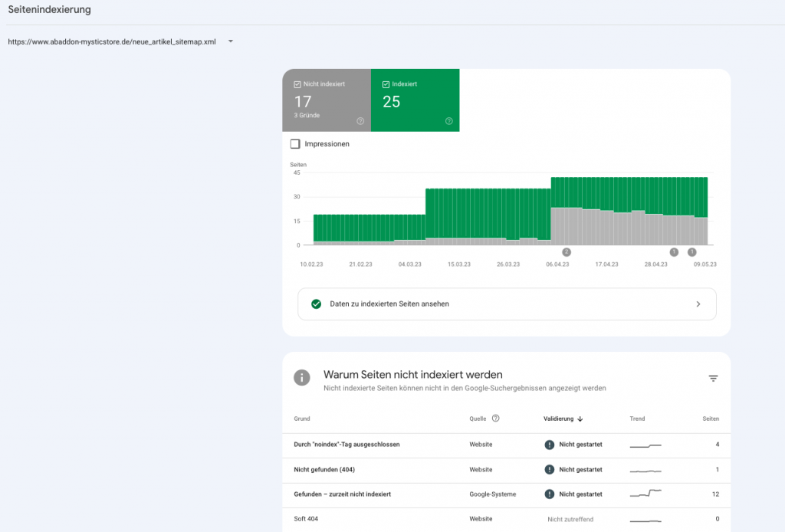The image size is (785, 532).
Task: Open the table filter icon
Action: (713, 379)
